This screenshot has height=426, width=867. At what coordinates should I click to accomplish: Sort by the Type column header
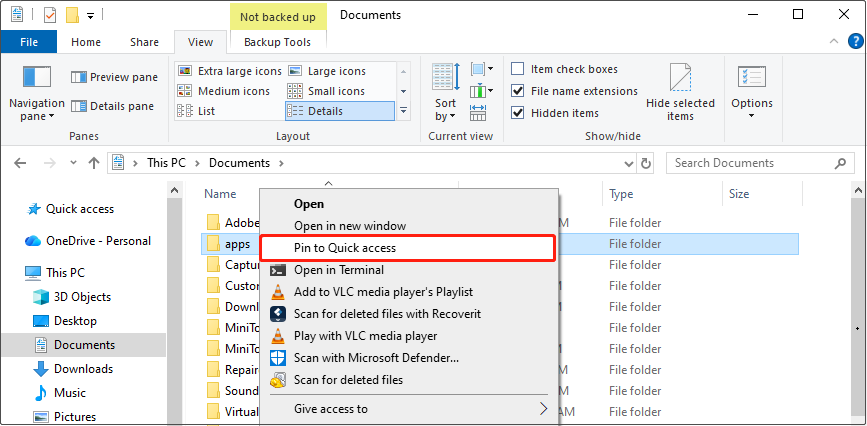(621, 194)
